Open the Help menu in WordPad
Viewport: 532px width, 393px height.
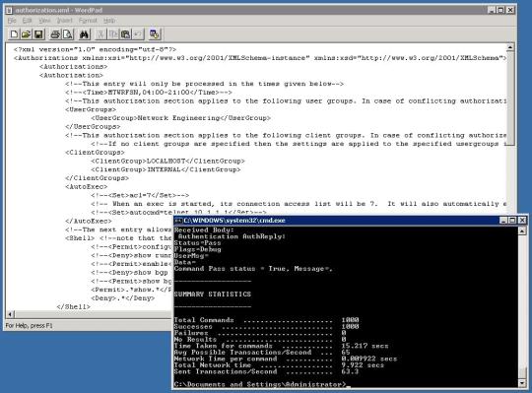(x=109, y=21)
